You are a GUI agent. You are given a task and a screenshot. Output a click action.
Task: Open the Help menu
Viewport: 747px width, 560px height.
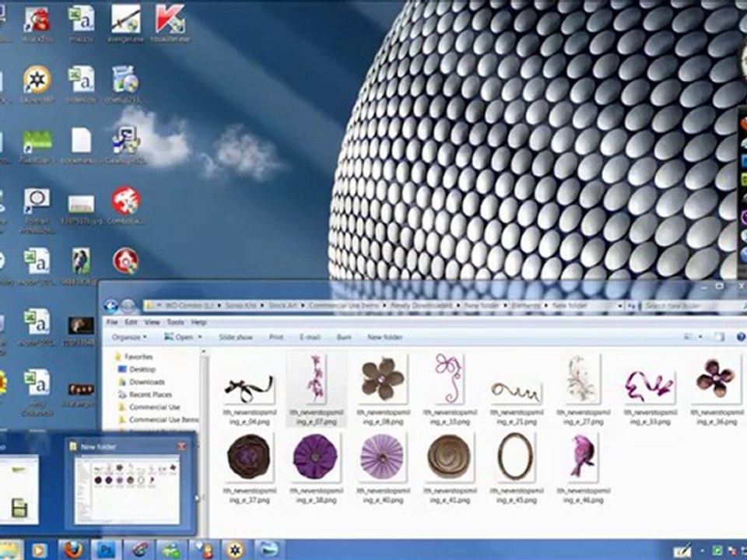[198, 322]
